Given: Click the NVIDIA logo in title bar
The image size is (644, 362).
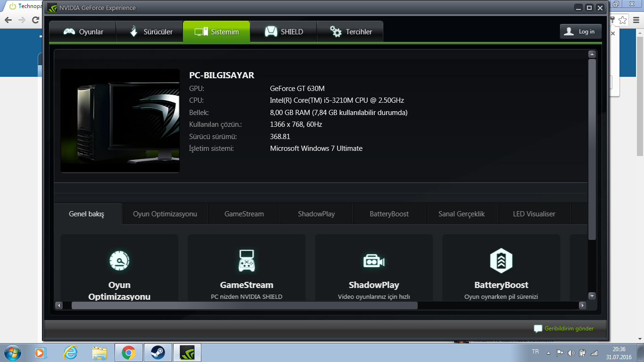Looking at the screenshot, I should [52, 8].
